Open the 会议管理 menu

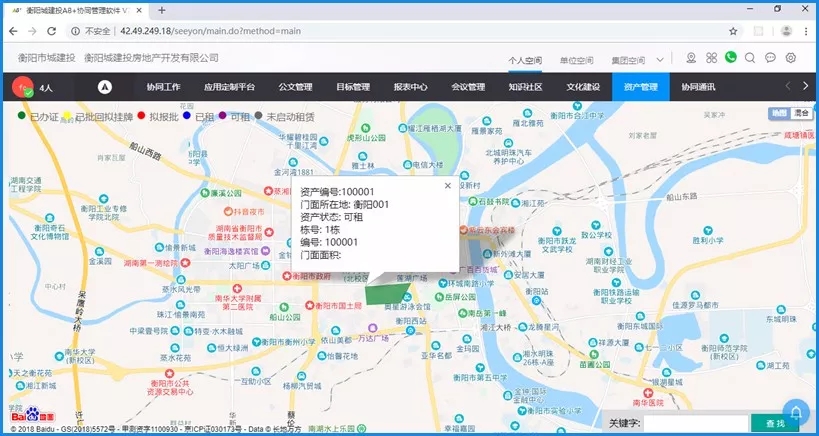[x=468, y=87]
